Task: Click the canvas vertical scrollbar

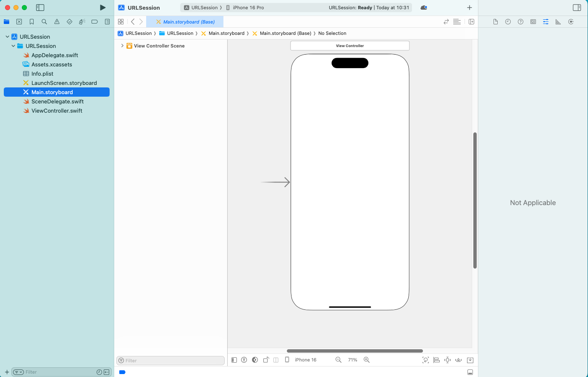Action: point(475,200)
